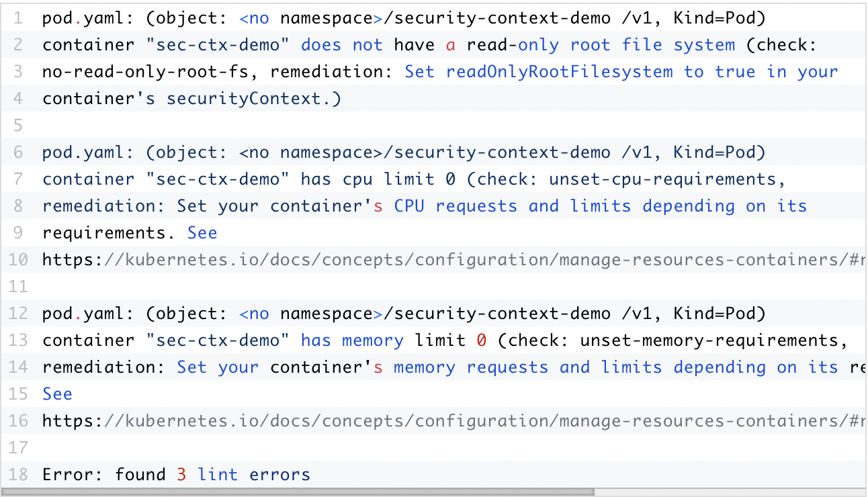Image resolution: width=868 pixels, height=497 pixels.
Task: Click "CPU" word on line 8
Action: point(409,206)
